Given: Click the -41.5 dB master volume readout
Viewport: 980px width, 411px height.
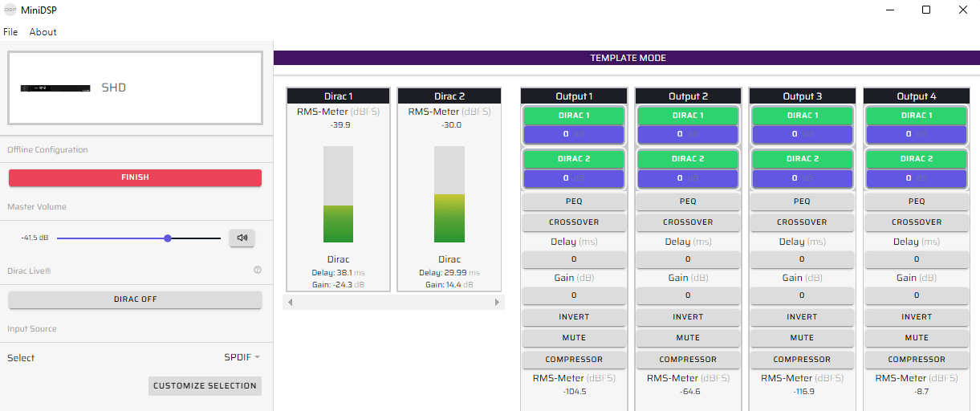Looking at the screenshot, I should point(35,238).
